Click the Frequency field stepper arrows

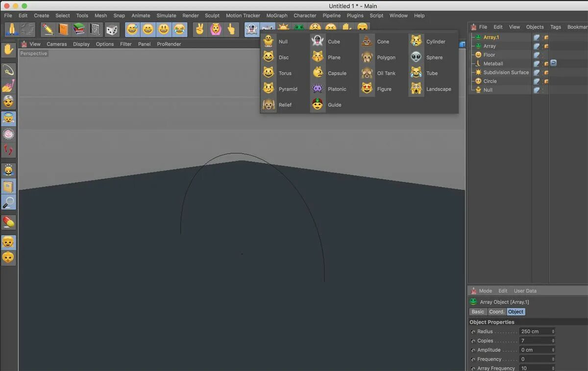pos(553,359)
